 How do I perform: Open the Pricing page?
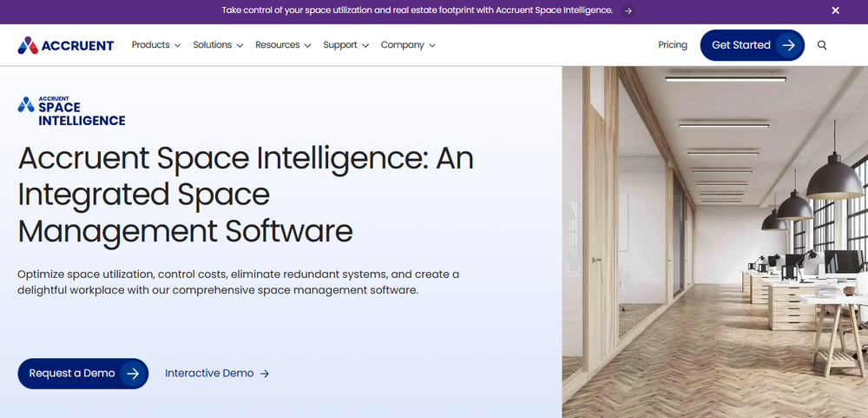click(673, 45)
